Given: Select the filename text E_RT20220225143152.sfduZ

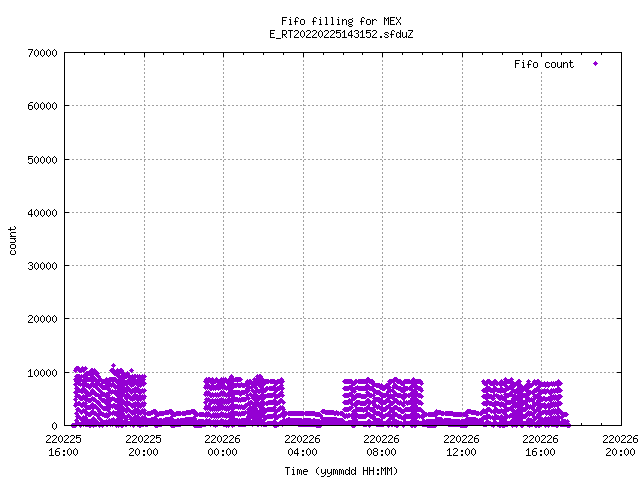Looking at the screenshot, I should pyautogui.click(x=341, y=34).
